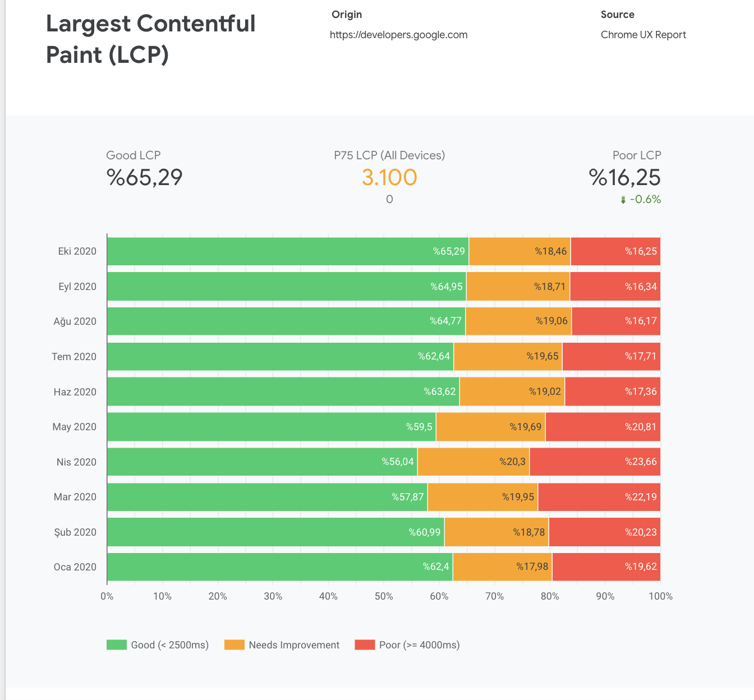The height and width of the screenshot is (700, 754).
Task: Click the red Eyl 2020 segment %16,34
Action: (615, 287)
